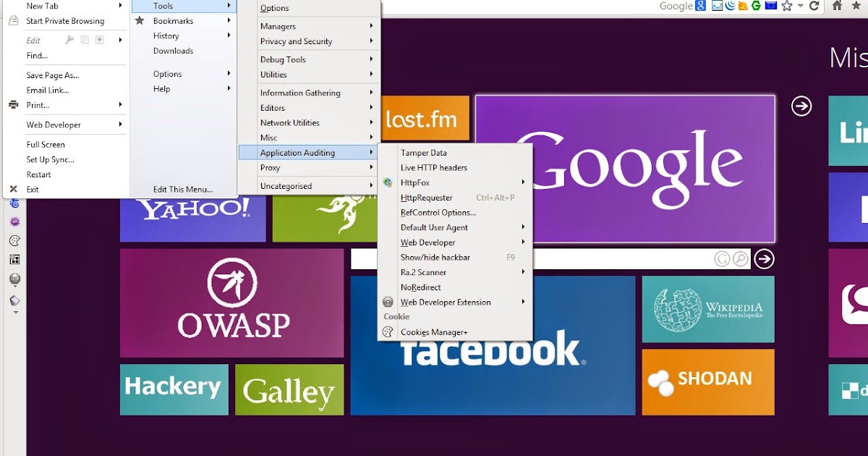Reload the current page
The height and width of the screenshot is (456, 868).
tap(814, 6)
